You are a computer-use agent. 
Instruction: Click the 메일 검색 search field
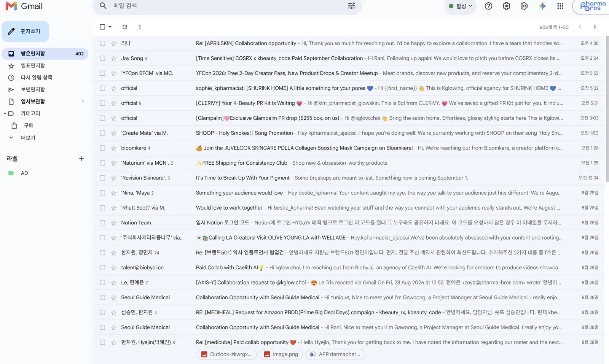click(227, 6)
